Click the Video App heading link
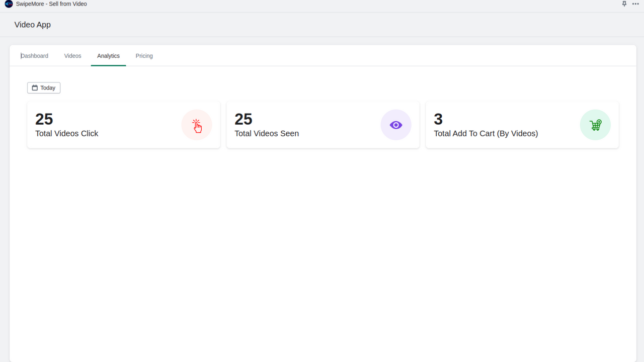Screen dimensions: 644x362 pyautogui.click(x=32, y=24)
